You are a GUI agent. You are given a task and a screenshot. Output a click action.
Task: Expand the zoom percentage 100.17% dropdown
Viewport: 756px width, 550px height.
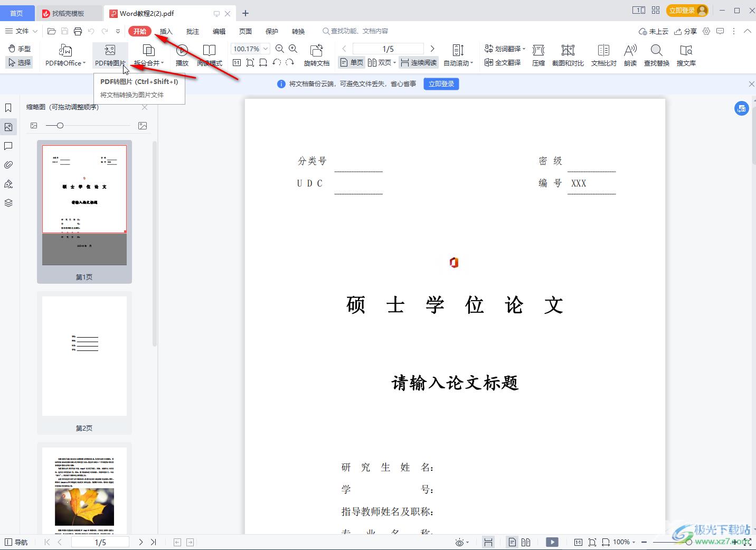pyautogui.click(x=266, y=49)
